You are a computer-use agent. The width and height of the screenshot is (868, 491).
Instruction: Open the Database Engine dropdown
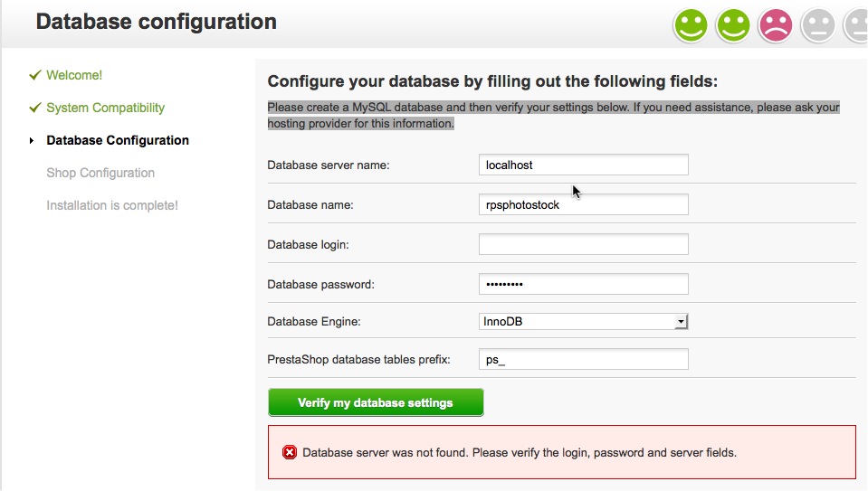tap(583, 321)
